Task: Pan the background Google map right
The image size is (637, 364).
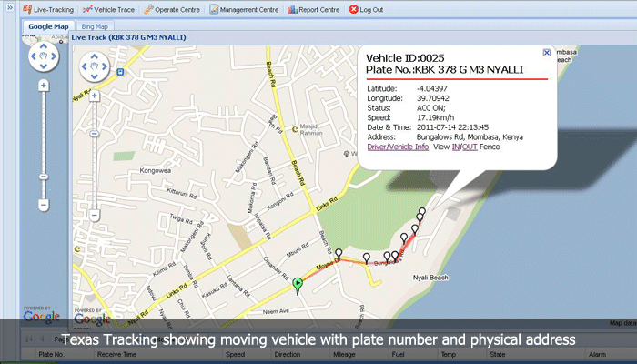Action: 54,56
